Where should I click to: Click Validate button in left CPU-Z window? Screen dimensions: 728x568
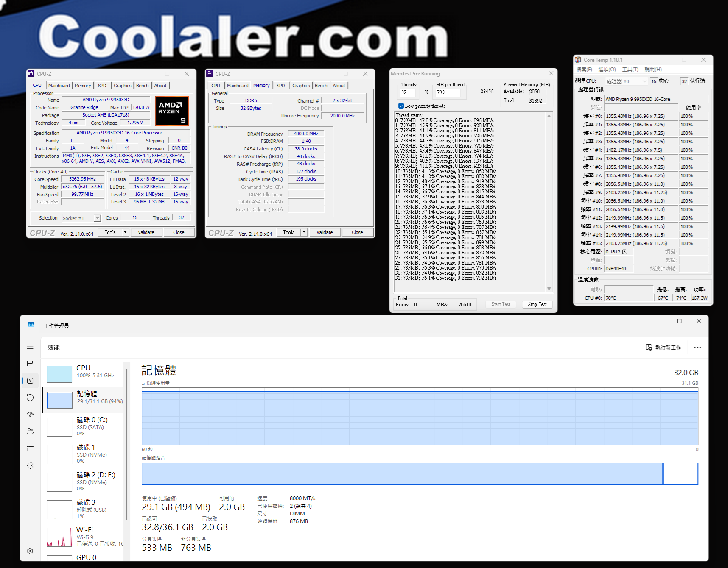[x=146, y=232]
